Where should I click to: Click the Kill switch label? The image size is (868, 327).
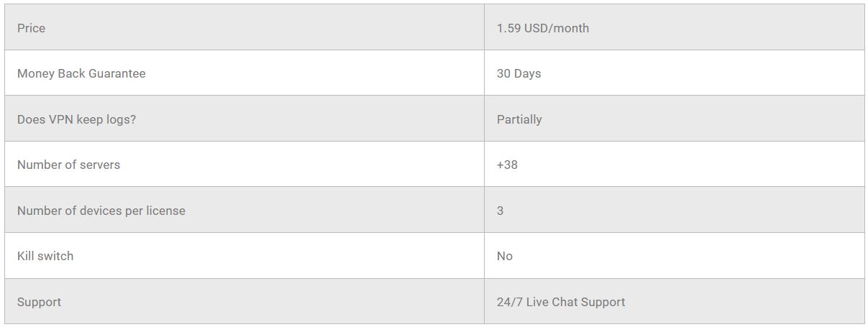click(45, 256)
